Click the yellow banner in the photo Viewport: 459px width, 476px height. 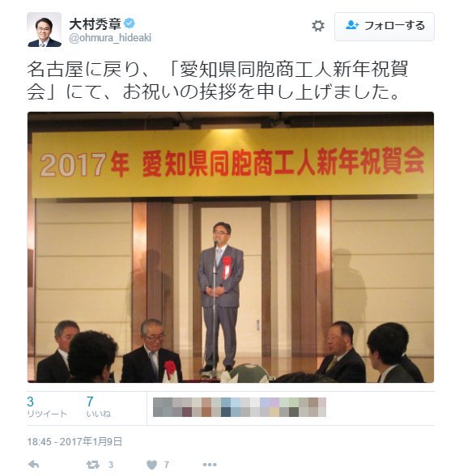pyautogui.click(x=232, y=163)
